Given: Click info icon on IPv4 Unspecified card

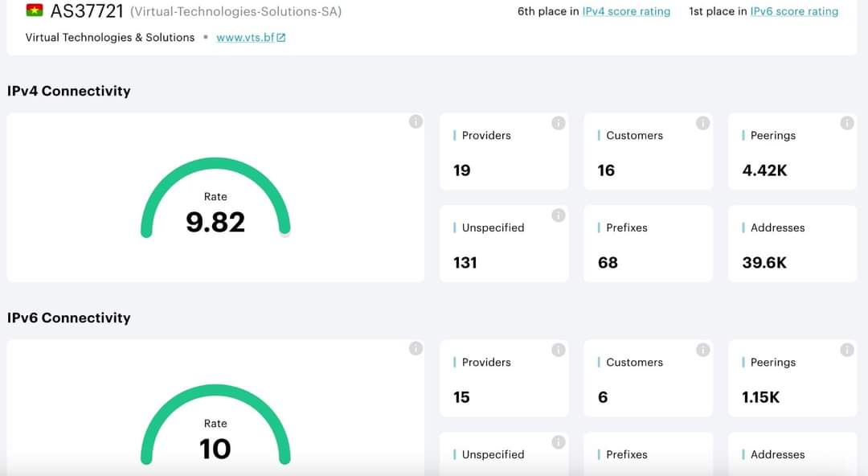Looking at the screenshot, I should click(x=558, y=215).
